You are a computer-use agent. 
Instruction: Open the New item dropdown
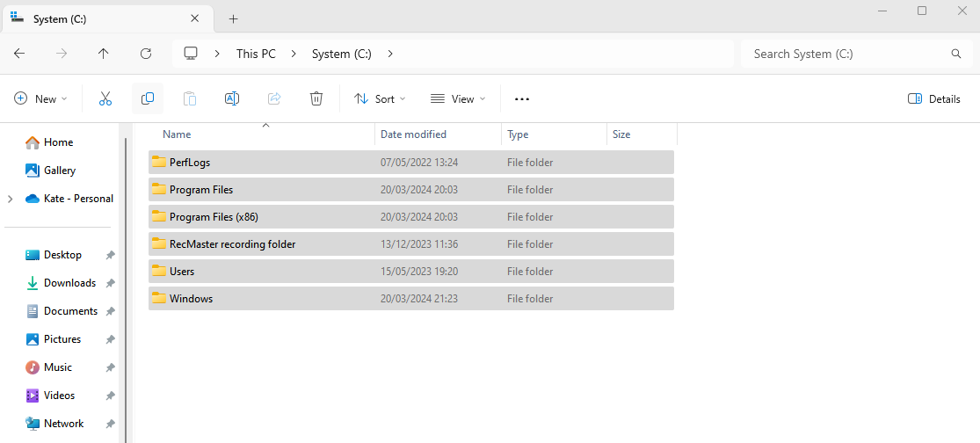[41, 99]
